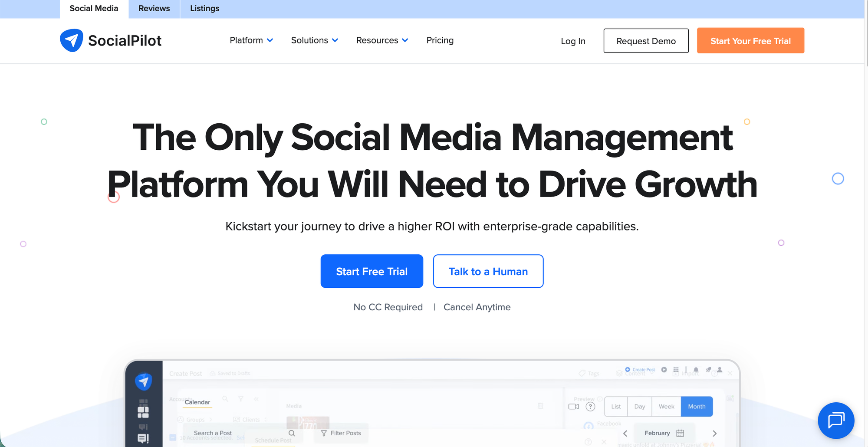
Task: Switch to the Social Media tab
Action: pos(94,9)
